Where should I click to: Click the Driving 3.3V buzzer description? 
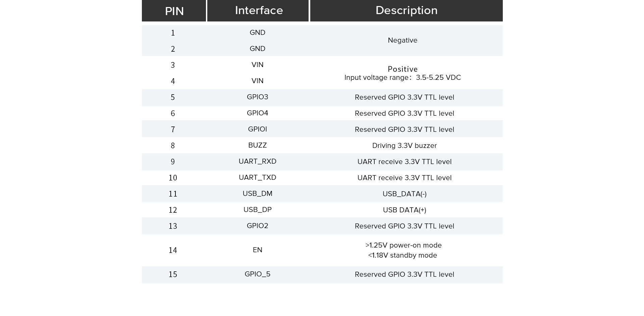[405, 146]
